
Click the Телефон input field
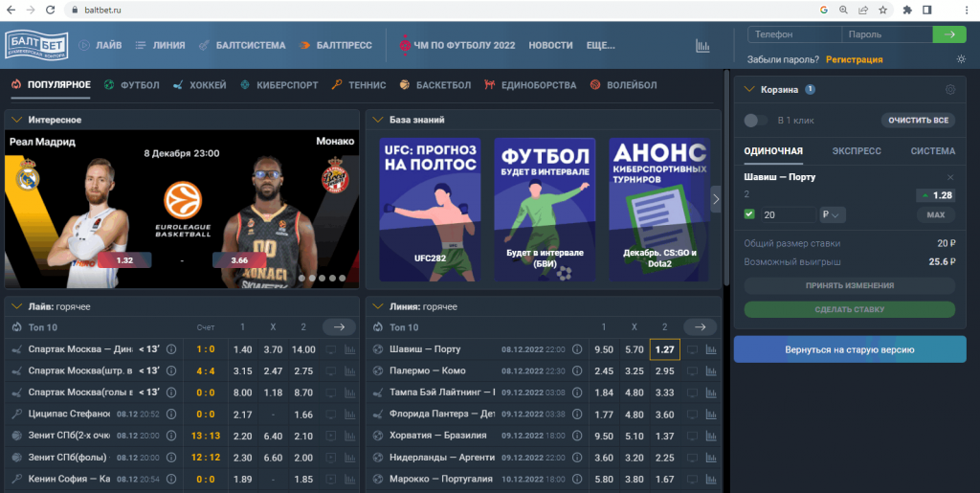tap(793, 34)
